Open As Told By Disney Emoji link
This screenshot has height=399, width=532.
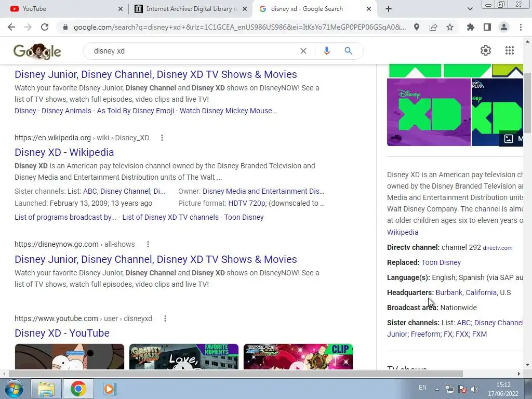(136, 111)
